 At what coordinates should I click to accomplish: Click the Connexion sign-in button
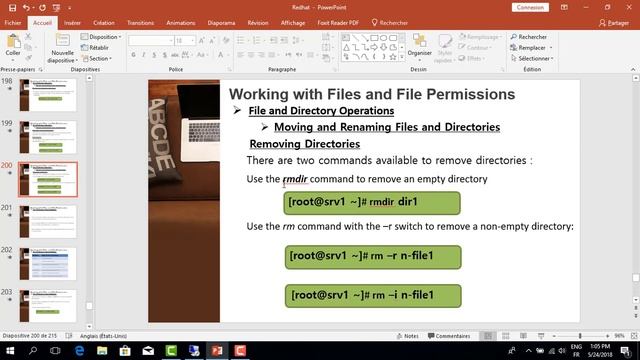click(530, 7)
